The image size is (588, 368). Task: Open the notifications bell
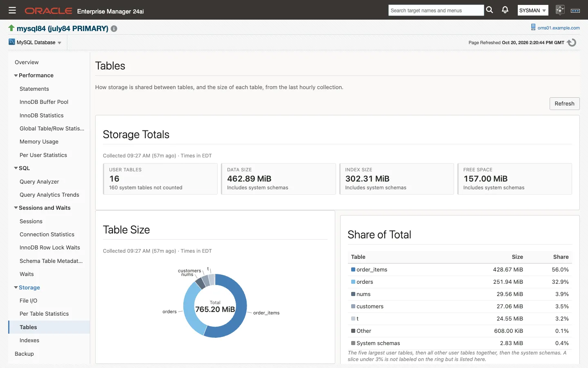pos(505,10)
